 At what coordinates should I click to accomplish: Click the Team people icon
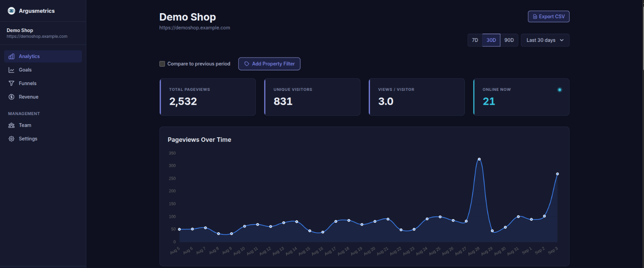11,125
